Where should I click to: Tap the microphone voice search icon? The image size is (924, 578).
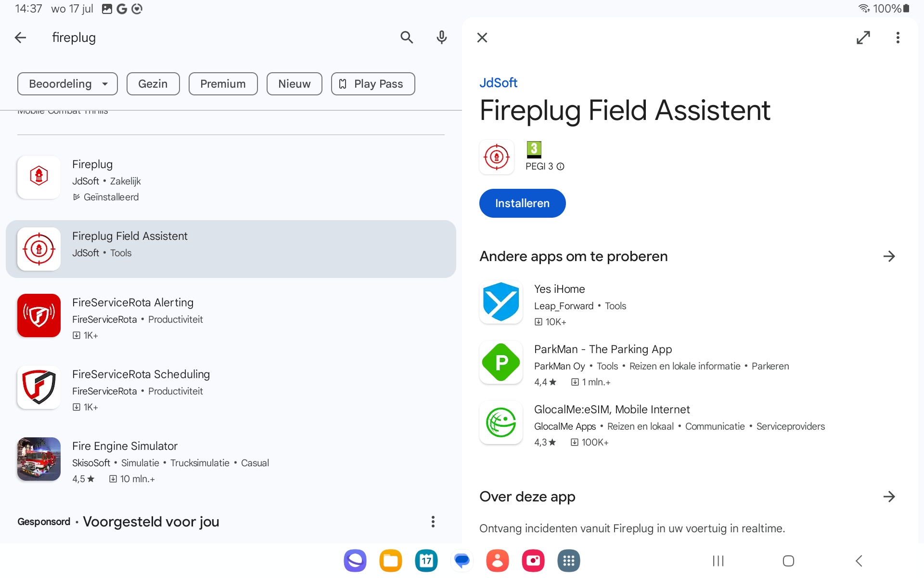(x=441, y=38)
